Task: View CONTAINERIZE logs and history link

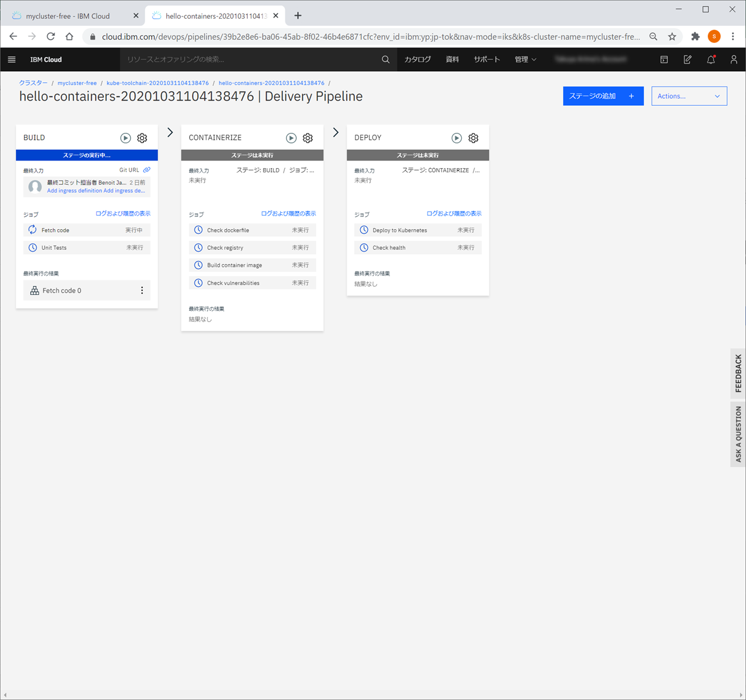Action: (x=288, y=213)
